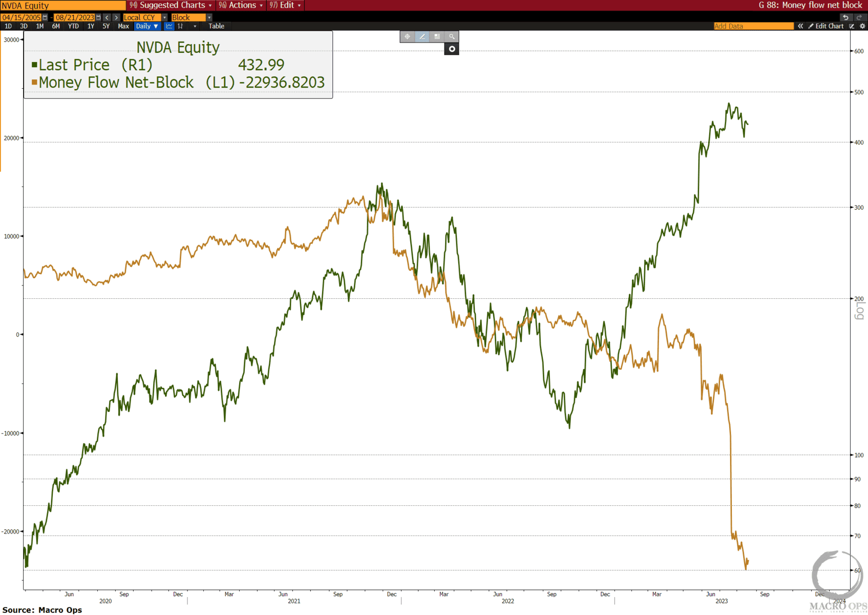Click the NVDA Equity security field
The height and width of the screenshot is (615, 868).
[x=62, y=6]
